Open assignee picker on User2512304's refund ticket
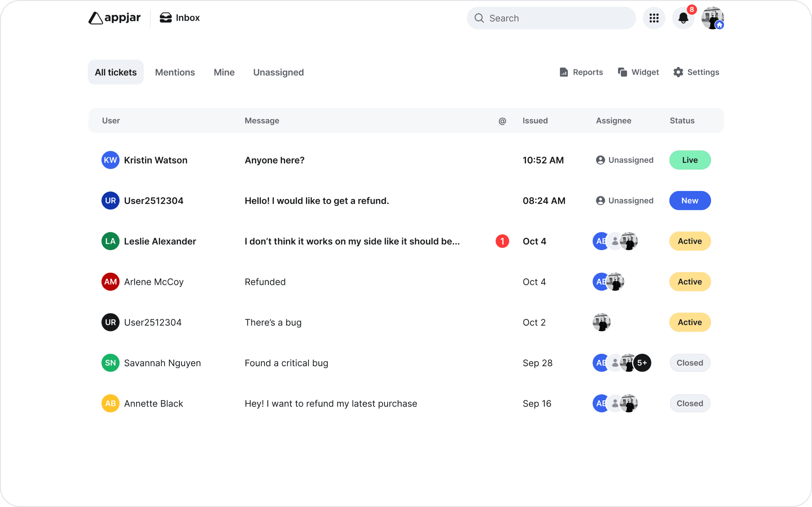The height and width of the screenshot is (507, 812). [624, 201]
